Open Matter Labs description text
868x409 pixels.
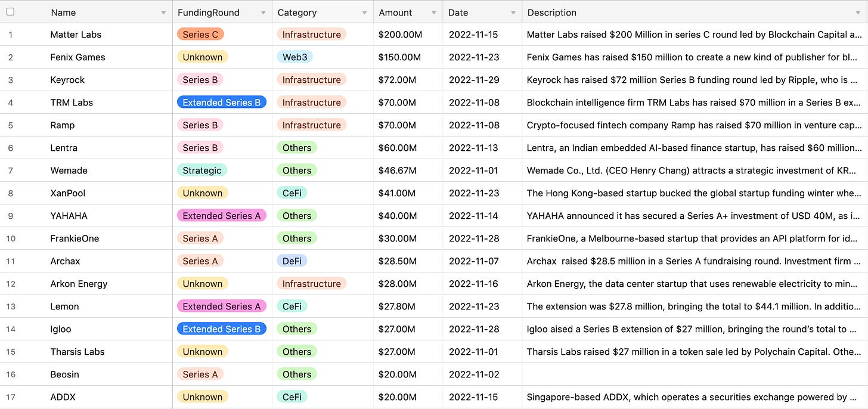tap(695, 35)
